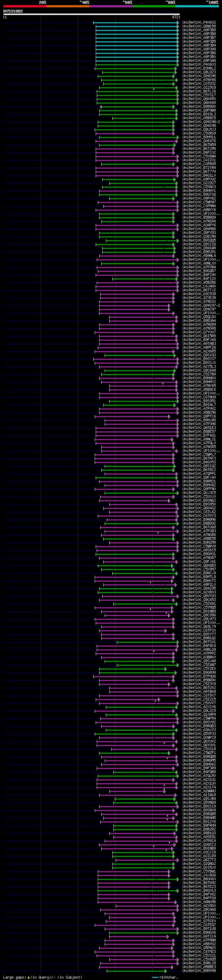
Task: Select label UniRef100_B6TLI6
Action: [x=199, y=91]
